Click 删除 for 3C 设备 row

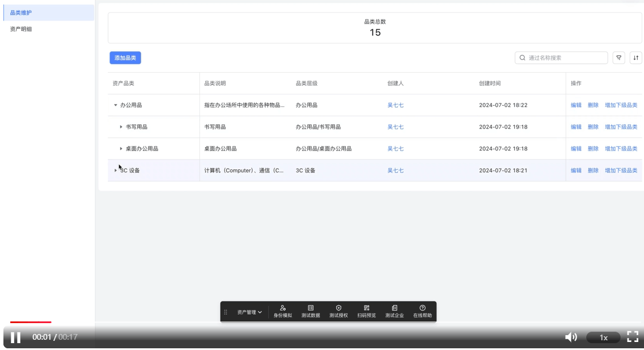593,170
